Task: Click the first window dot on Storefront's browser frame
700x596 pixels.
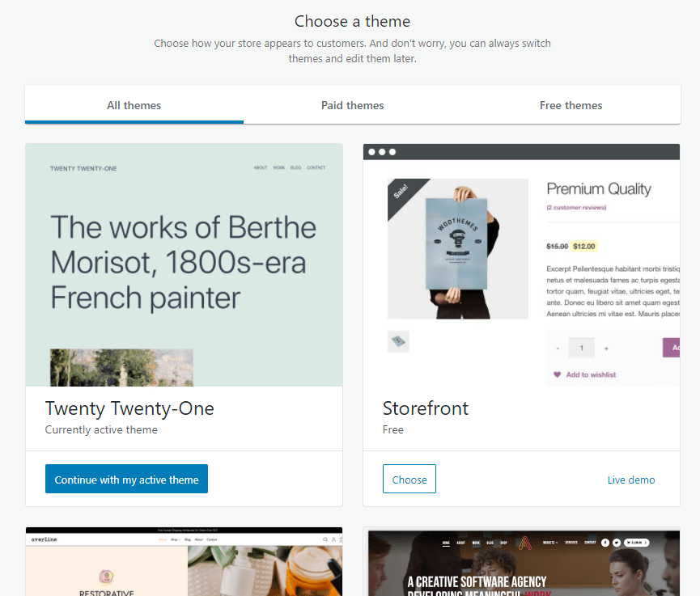Action: coord(371,151)
